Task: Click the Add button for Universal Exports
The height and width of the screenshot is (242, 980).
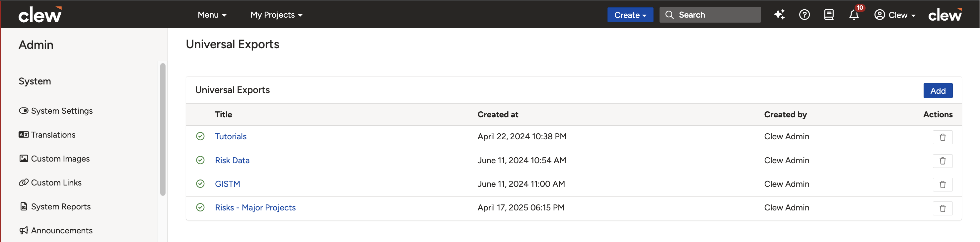Action: (x=938, y=91)
